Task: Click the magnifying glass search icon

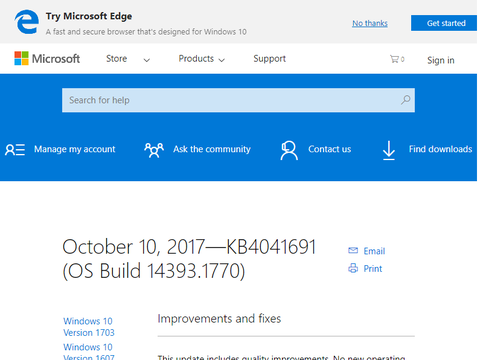Action: coord(405,100)
